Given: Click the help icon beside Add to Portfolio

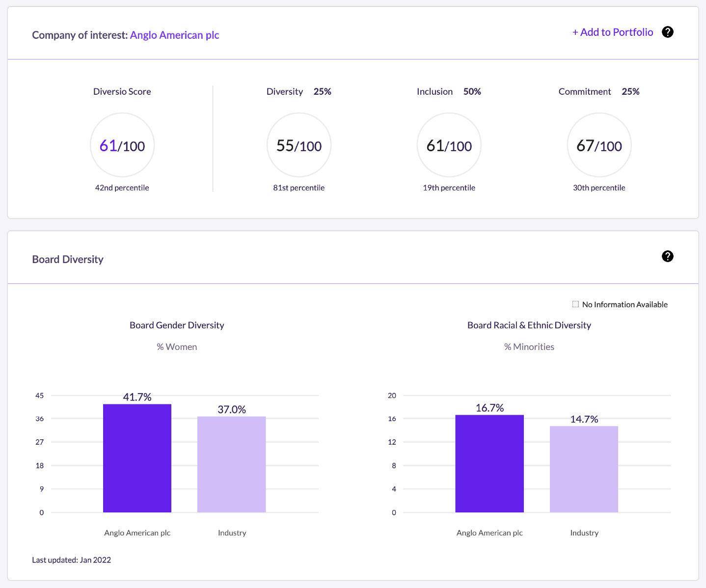Looking at the screenshot, I should (667, 32).
